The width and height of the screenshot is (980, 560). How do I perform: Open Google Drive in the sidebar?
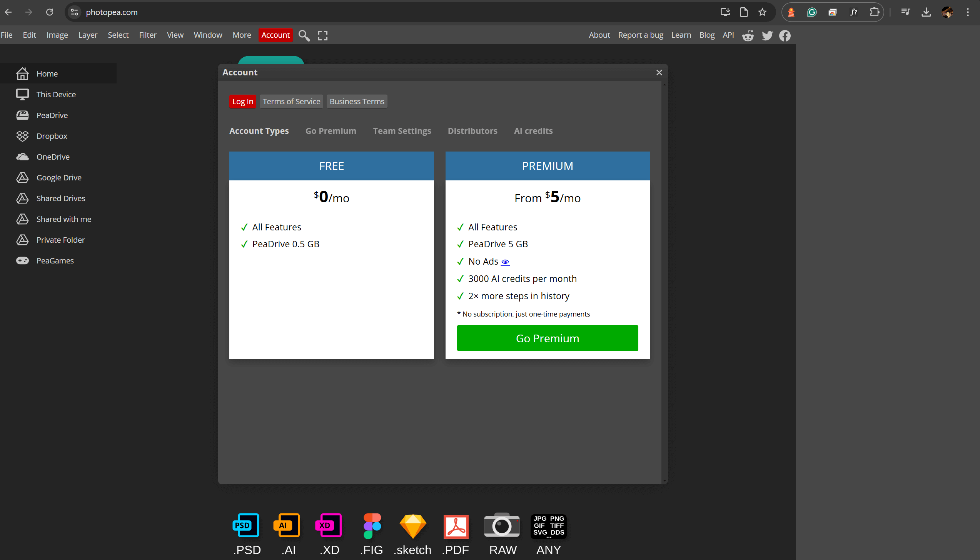pos(58,177)
